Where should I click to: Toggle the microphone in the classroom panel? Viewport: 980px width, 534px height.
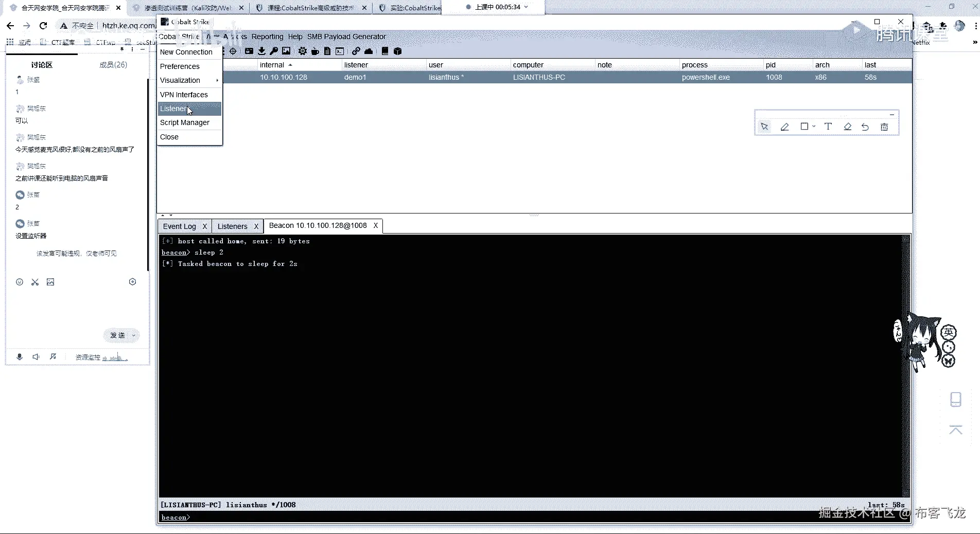tap(20, 357)
